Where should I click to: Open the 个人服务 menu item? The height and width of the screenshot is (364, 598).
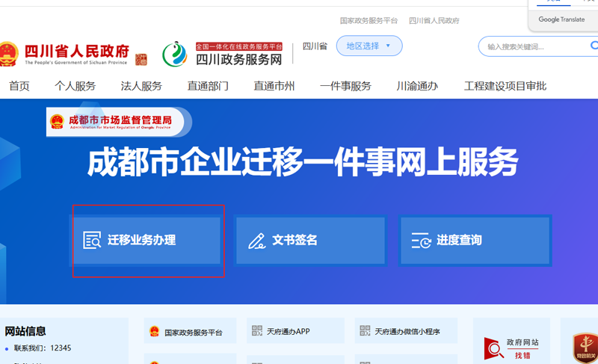coord(75,86)
